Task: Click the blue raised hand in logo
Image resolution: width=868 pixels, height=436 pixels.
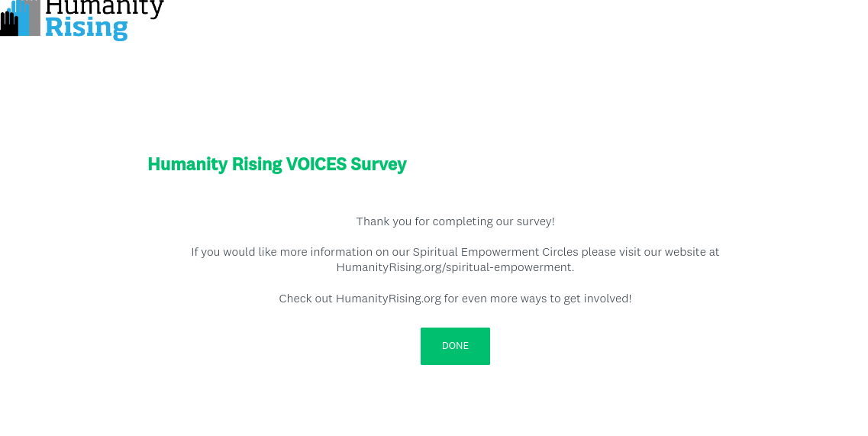Action: 22,18
